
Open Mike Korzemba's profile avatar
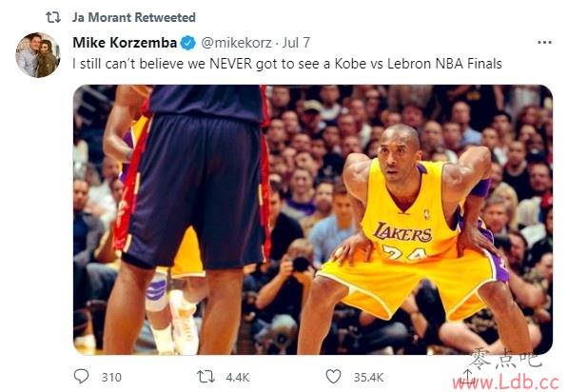tap(38, 54)
